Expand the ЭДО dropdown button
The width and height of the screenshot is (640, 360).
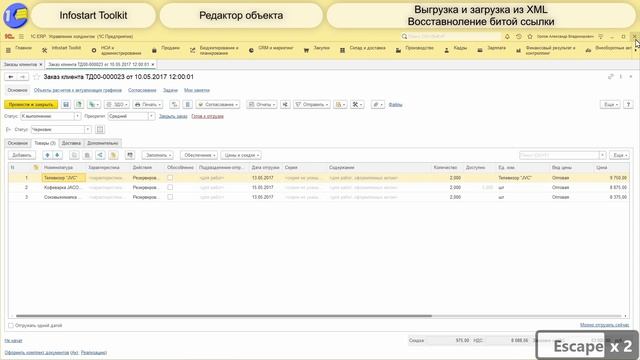pos(117,104)
